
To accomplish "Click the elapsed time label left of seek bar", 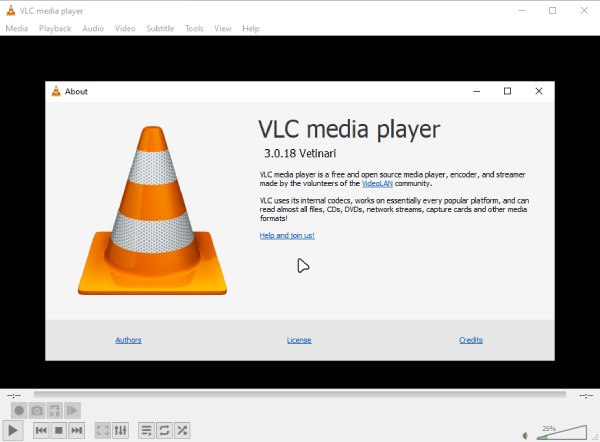I will click(14, 395).
